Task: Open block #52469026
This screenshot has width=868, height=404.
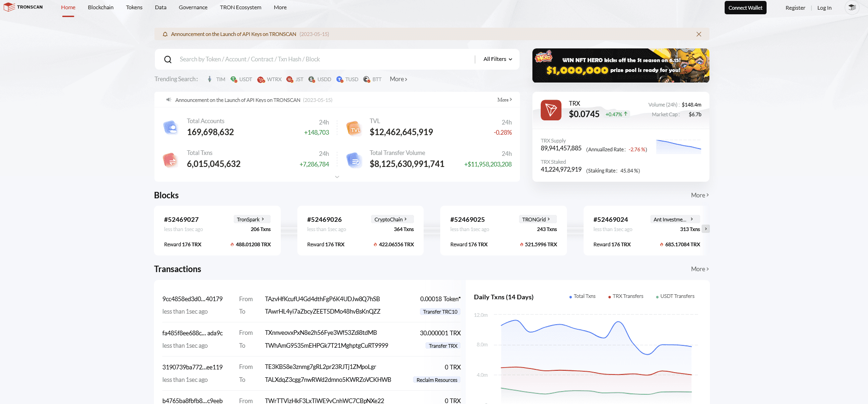Action: [x=325, y=220]
